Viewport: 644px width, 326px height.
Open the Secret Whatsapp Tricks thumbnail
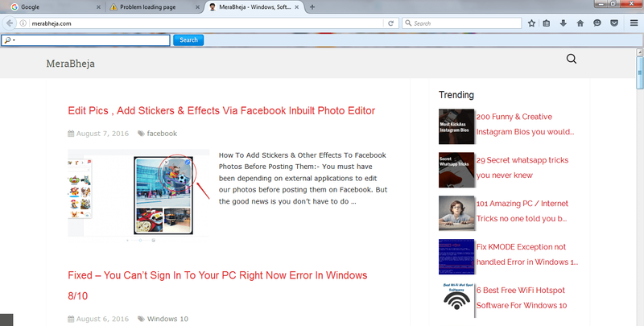[456, 170]
